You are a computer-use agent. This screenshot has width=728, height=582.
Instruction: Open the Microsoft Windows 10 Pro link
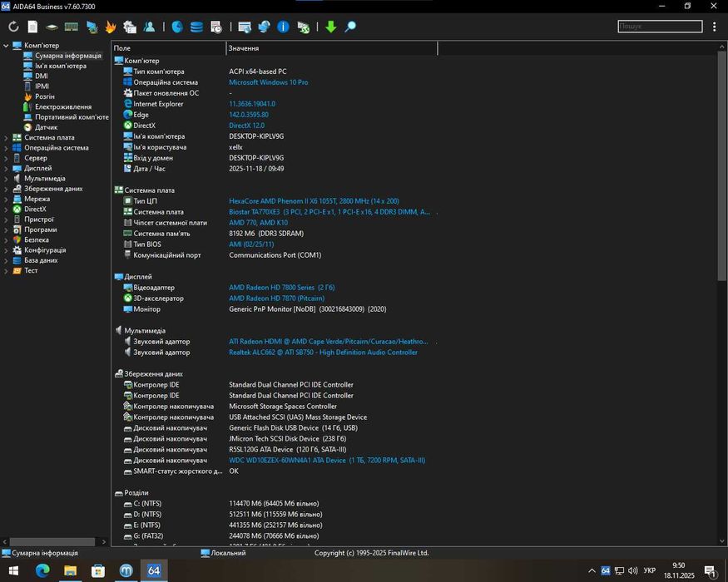[268, 82]
